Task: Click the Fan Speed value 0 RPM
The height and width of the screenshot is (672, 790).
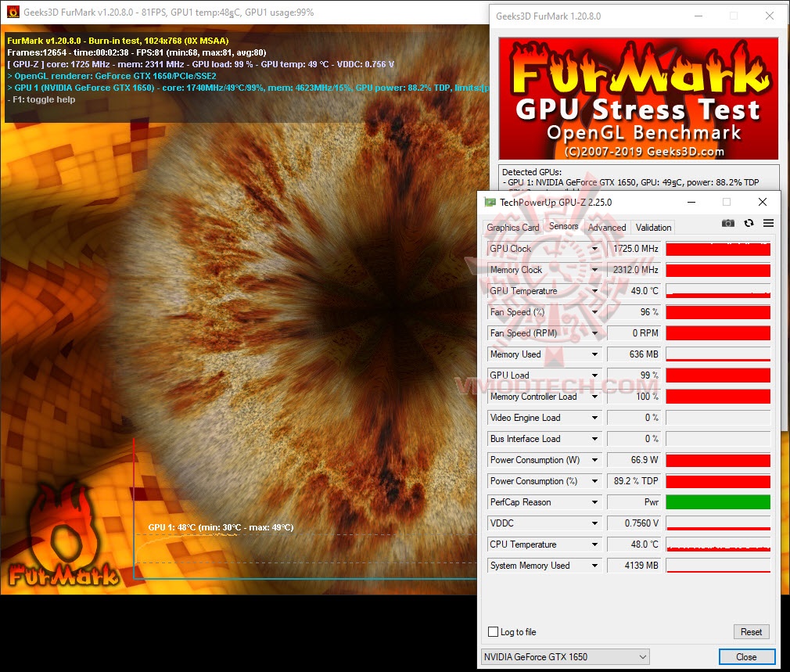Action: click(635, 333)
